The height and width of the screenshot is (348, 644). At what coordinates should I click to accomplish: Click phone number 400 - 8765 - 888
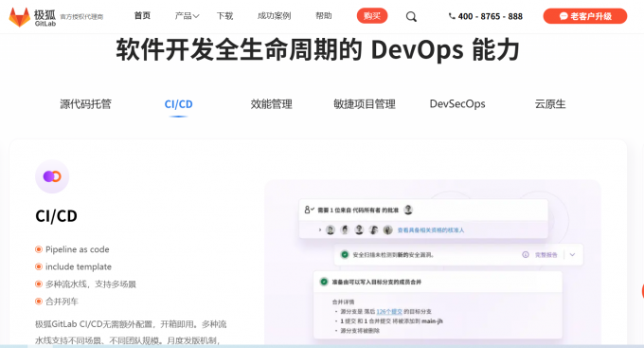tap(490, 16)
